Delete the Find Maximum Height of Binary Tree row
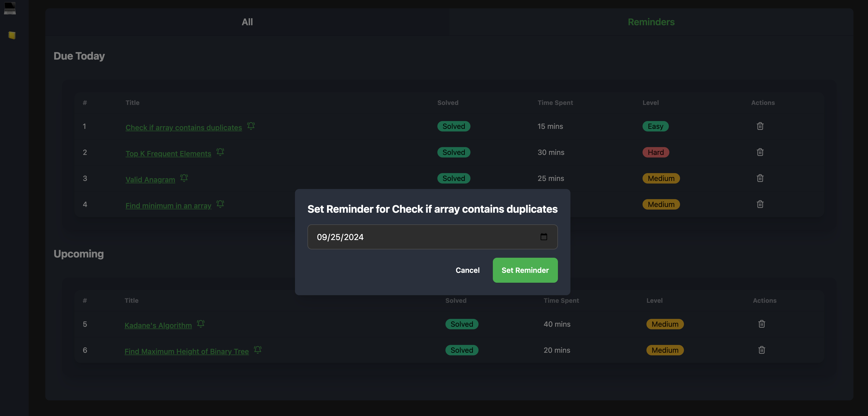 [x=762, y=350]
